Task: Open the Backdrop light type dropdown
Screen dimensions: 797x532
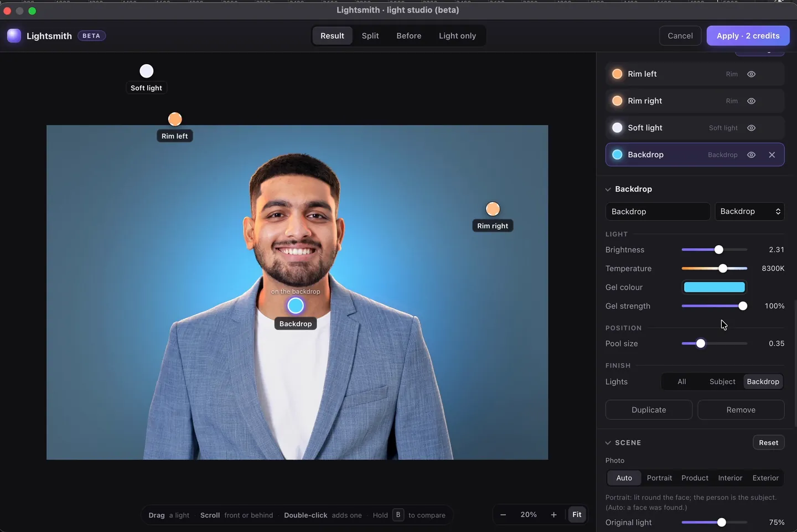Action: coord(749,211)
